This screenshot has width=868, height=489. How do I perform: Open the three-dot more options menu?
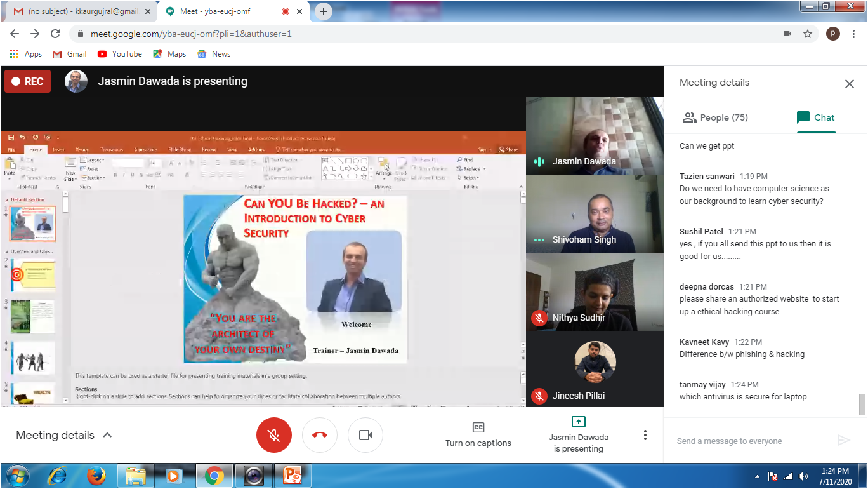pyautogui.click(x=645, y=435)
